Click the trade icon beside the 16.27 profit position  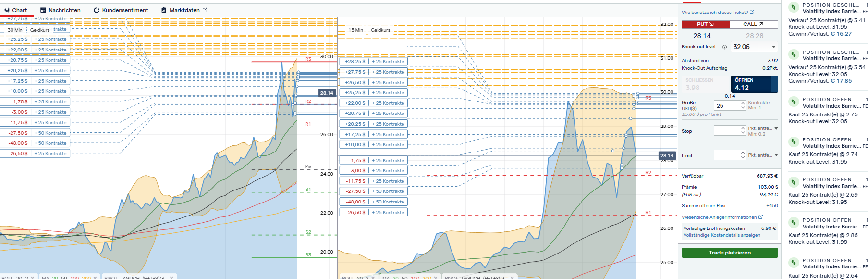pos(794,8)
